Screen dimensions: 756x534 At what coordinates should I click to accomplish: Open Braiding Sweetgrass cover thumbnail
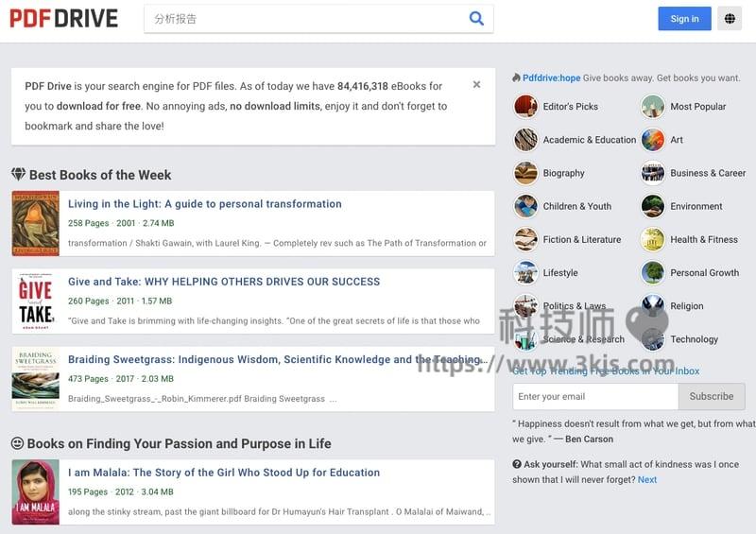[x=36, y=379]
